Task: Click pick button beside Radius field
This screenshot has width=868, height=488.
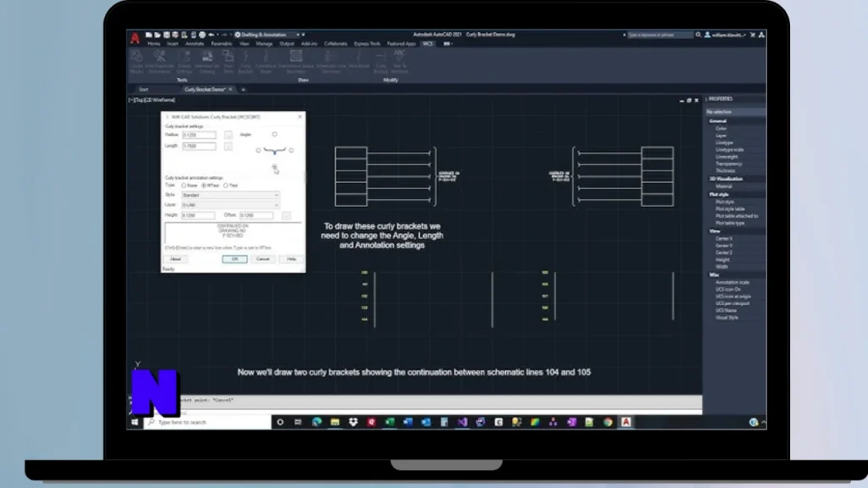Action: click(228, 135)
